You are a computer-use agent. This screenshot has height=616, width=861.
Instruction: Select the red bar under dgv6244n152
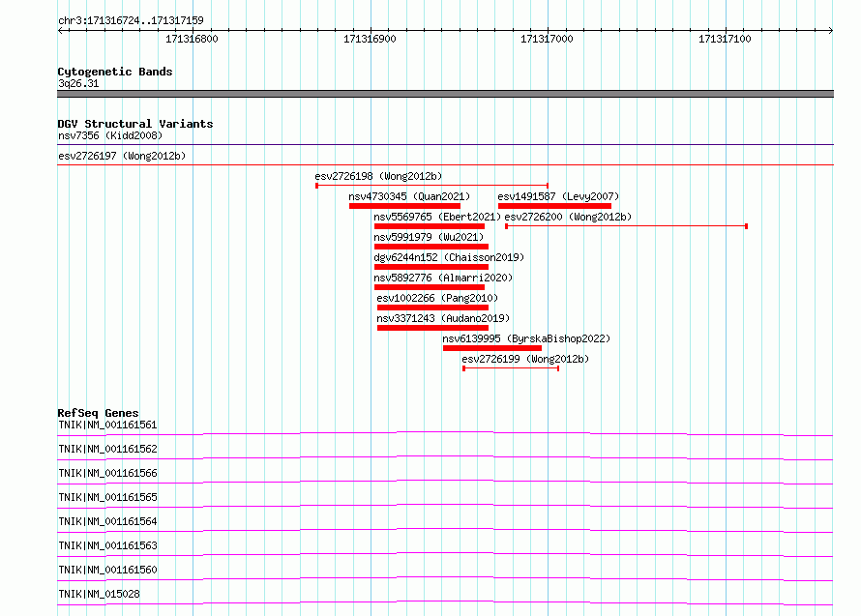click(x=431, y=267)
